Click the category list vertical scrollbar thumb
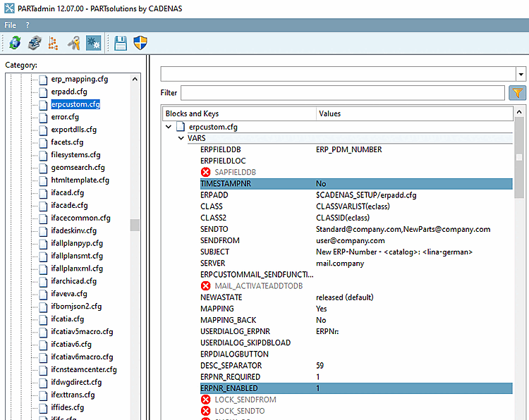529x420 pixels. [x=135, y=225]
